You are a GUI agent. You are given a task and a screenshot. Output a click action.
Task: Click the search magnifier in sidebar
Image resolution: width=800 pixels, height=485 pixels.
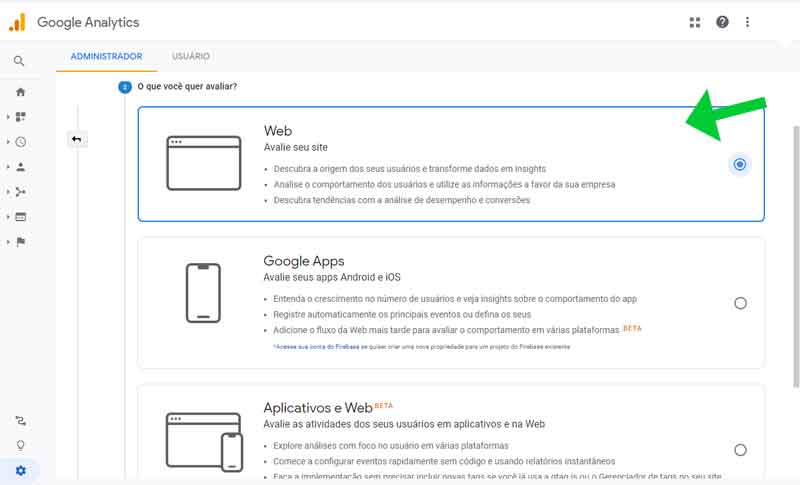coord(19,61)
